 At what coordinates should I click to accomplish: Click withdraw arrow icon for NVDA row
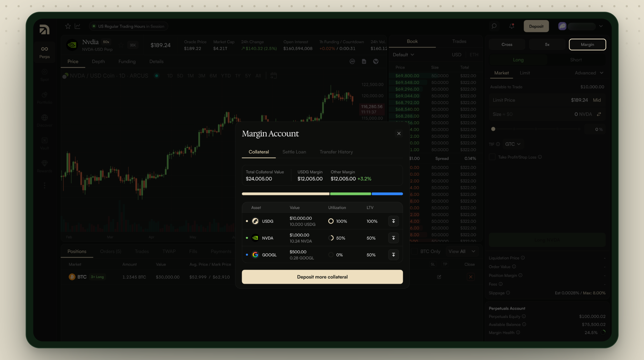coord(393,238)
